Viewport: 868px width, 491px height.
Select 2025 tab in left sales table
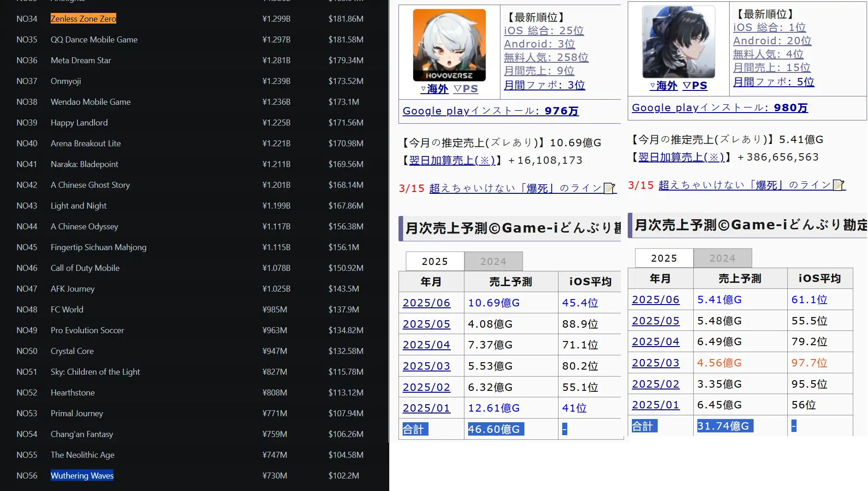pyautogui.click(x=435, y=261)
